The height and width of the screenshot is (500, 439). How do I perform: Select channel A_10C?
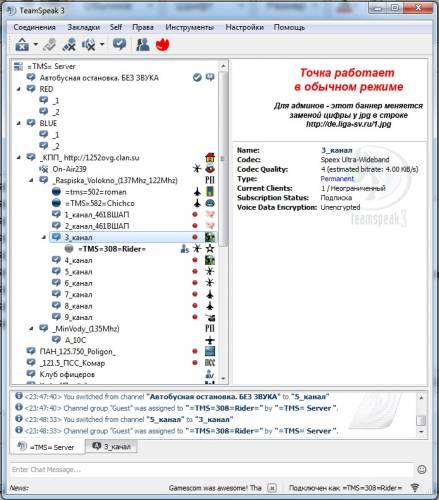point(75,340)
